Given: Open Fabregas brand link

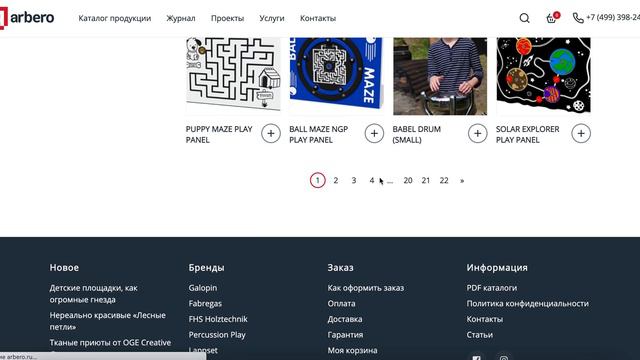Looking at the screenshot, I should coord(205,303).
